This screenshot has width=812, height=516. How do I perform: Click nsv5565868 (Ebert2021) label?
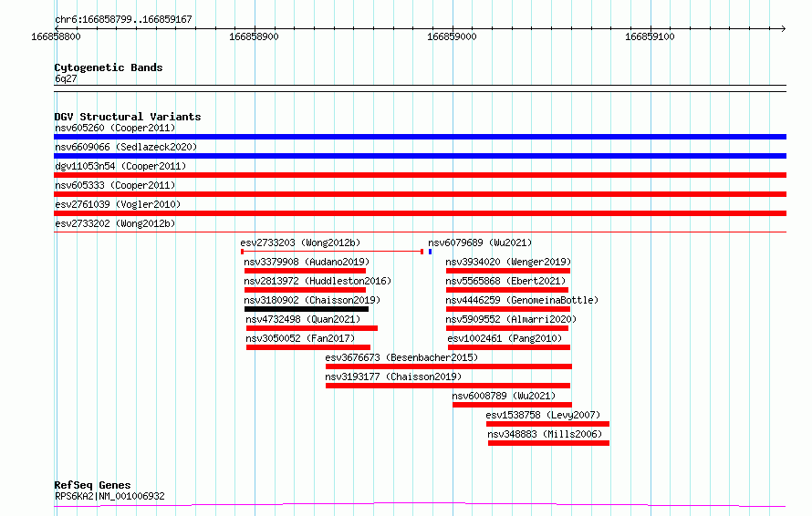pos(506,281)
